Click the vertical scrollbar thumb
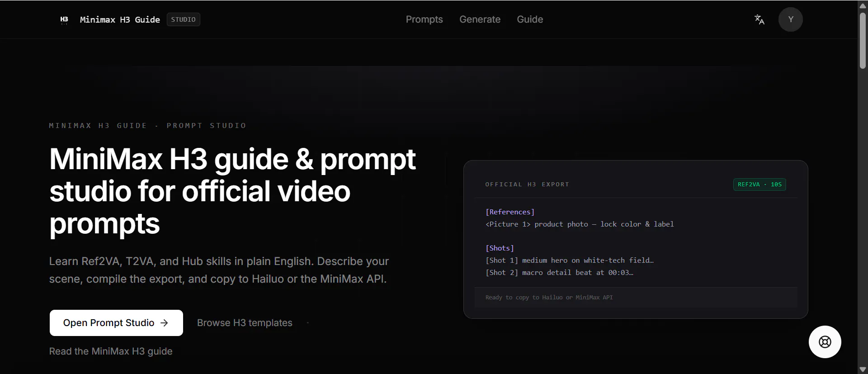The width and height of the screenshot is (868, 374). (863, 41)
